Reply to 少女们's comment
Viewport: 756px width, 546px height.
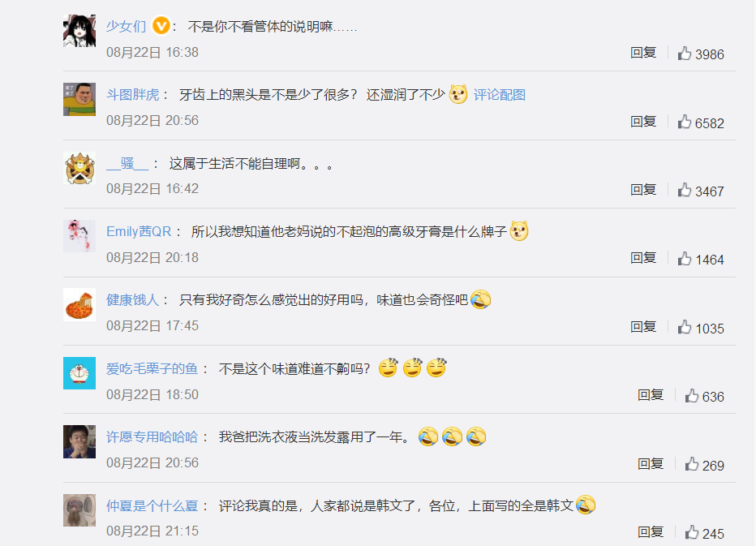[x=643, y=53]
